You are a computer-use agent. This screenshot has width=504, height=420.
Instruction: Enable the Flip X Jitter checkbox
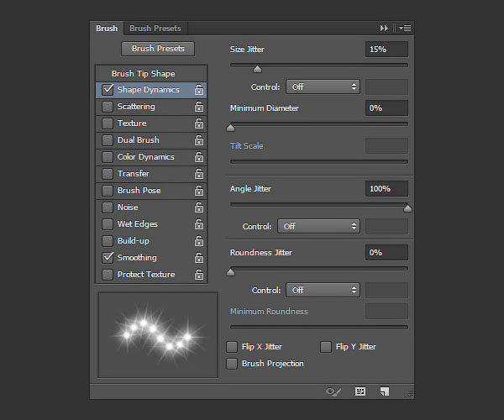[232, 347]
